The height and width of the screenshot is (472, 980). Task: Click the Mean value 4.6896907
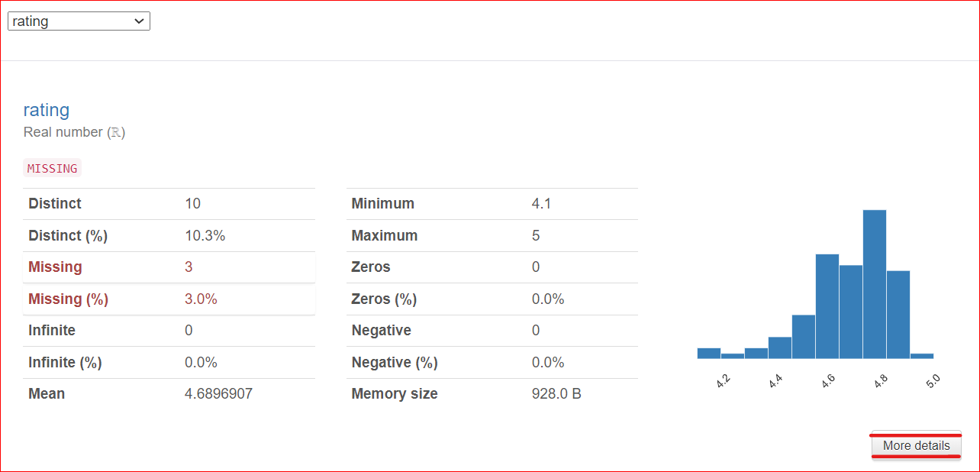click(x=218, y=394)
